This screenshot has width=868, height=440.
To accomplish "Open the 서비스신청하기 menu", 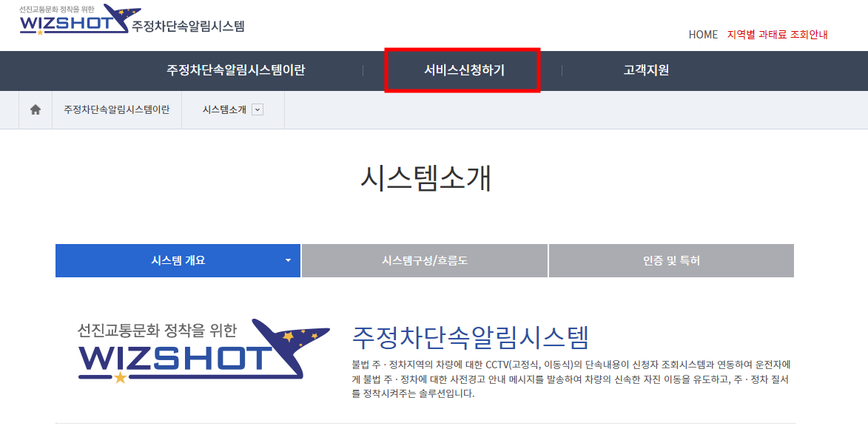I will tap(464, 70).
